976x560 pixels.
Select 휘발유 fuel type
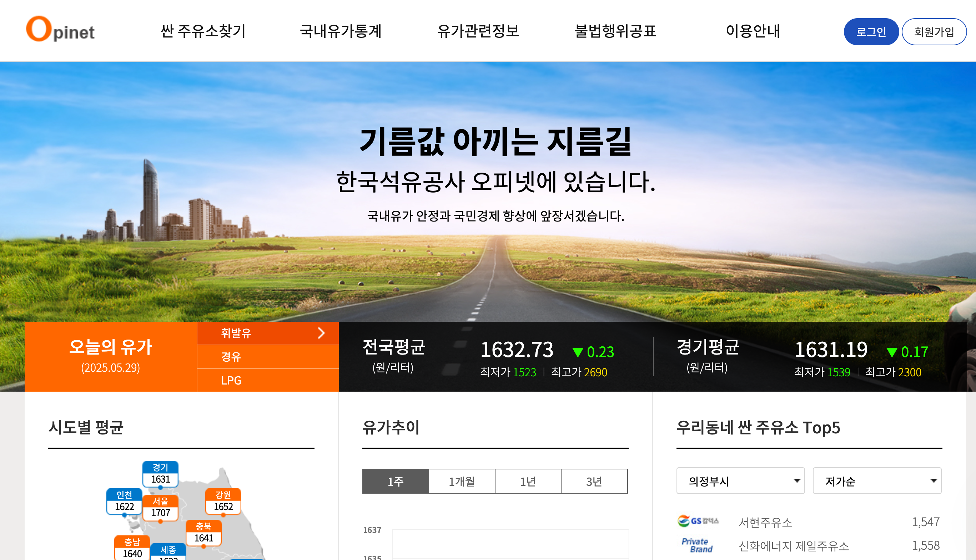[x=236, y=333]
